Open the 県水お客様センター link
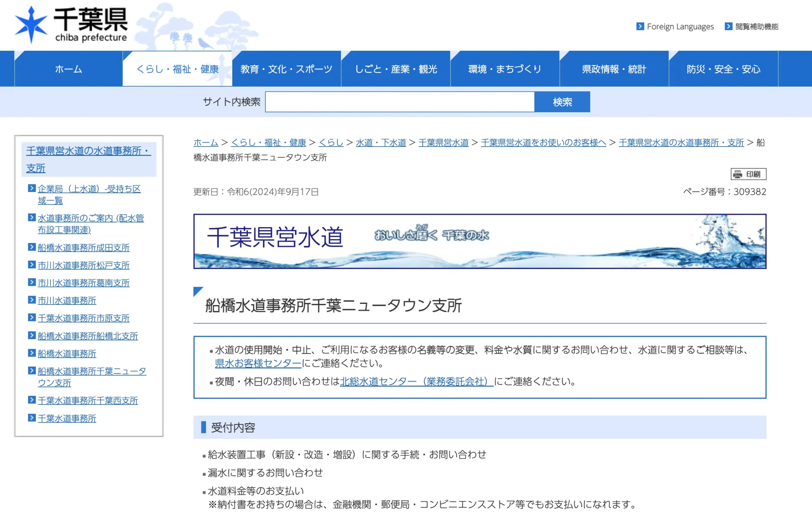Viewport: 812px width, 526px height. [258, 363]
